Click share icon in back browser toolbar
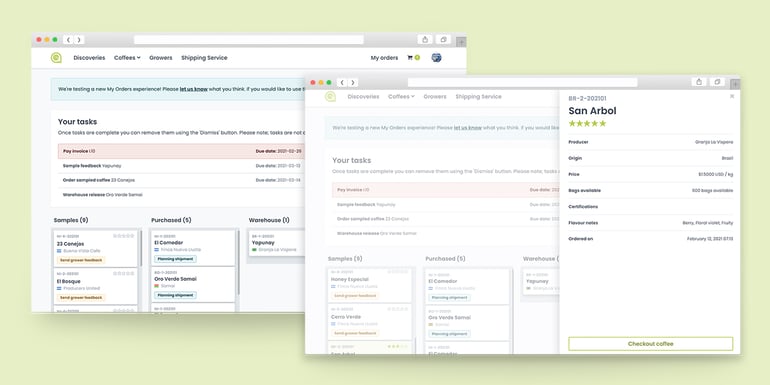The height and width of the screenshot is (385, 770). coord(425,40)
